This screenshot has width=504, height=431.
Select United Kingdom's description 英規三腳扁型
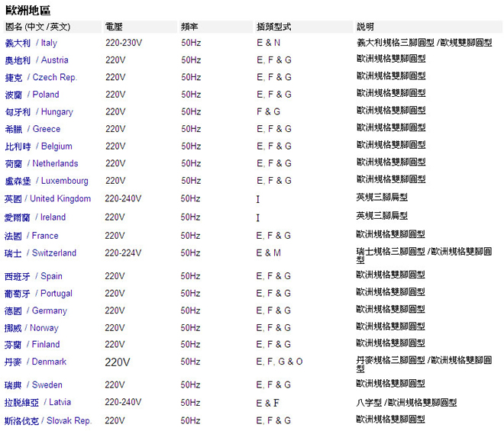click(382, 198)
